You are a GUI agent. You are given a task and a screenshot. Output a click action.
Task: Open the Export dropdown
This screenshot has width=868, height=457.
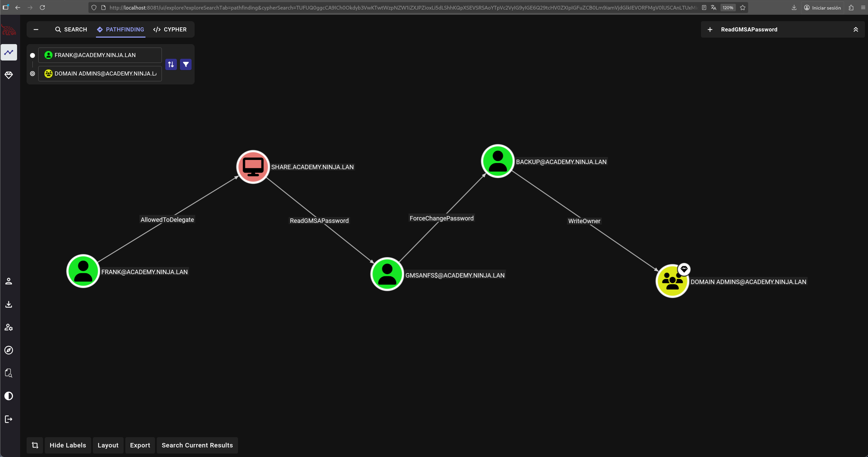coord(140,445)
